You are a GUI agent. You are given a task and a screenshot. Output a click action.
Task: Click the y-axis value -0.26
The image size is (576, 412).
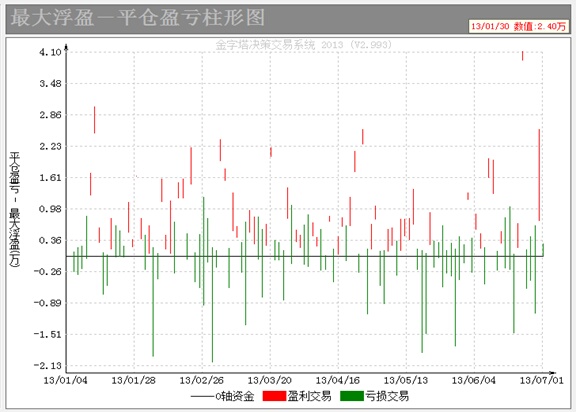[48, 271]
